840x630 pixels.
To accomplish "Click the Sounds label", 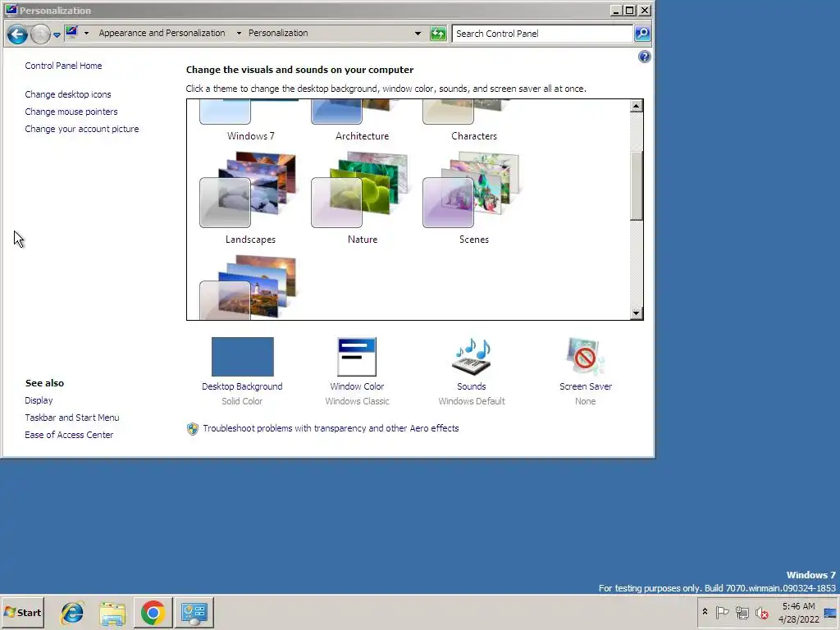I will (472, 386).
